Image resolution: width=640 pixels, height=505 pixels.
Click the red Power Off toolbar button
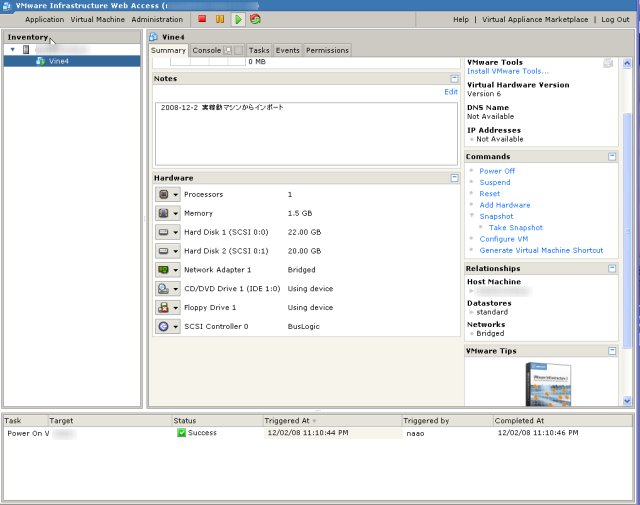coord(202,19)
